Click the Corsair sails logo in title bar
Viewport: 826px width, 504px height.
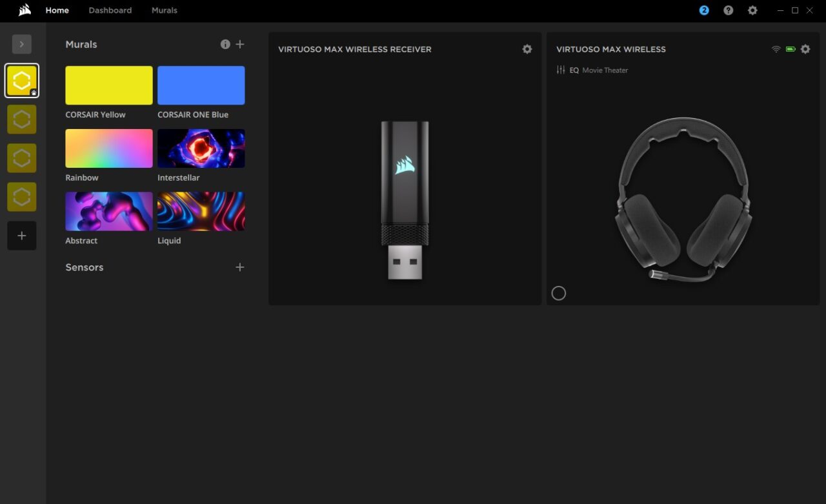[25, 10]
